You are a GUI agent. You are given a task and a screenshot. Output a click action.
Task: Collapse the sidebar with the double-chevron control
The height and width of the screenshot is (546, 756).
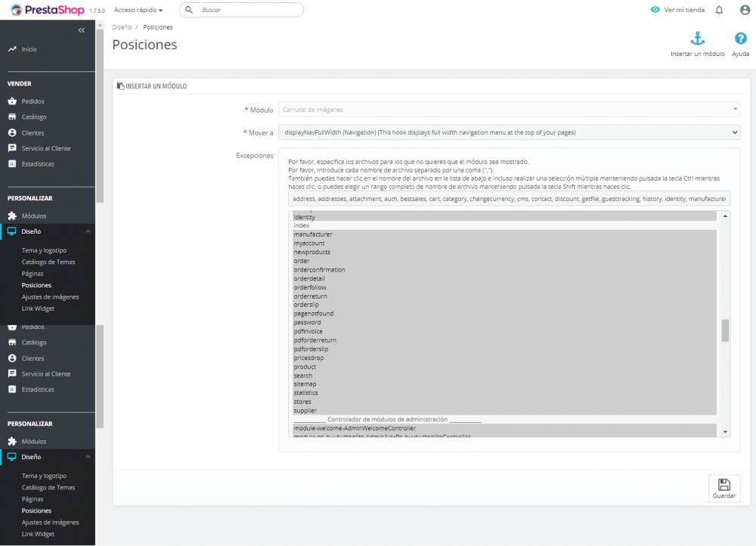(x=82, y=30)
